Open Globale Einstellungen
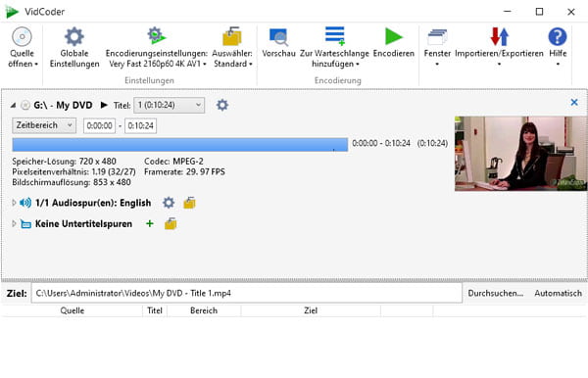Screen dimensions: 588x378 tap(74, 48)
